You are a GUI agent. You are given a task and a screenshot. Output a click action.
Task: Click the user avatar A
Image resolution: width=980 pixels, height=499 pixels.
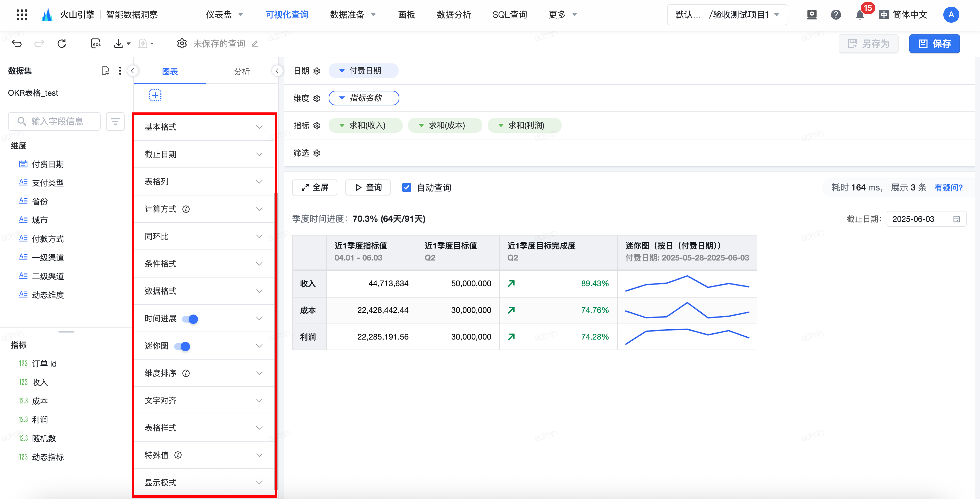951,15
